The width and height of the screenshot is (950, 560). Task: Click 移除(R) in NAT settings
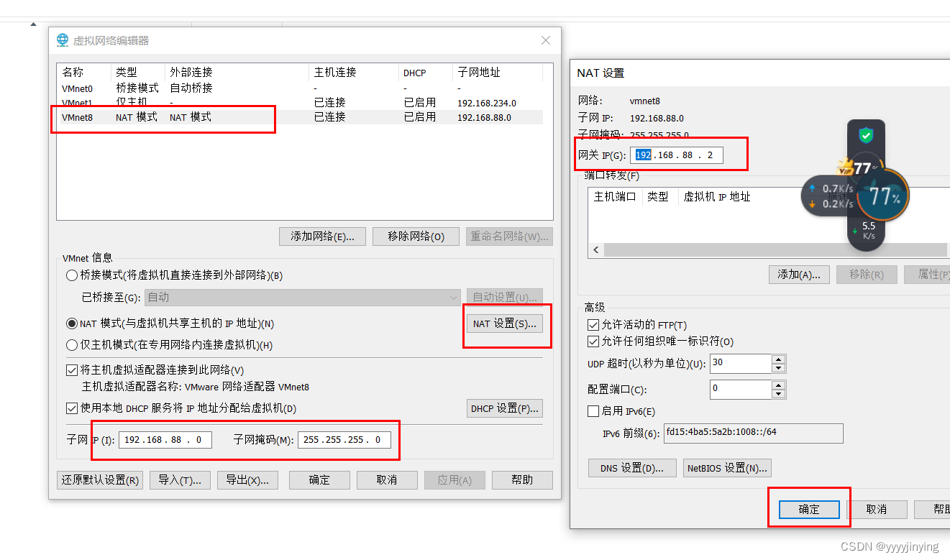point(866,275)
